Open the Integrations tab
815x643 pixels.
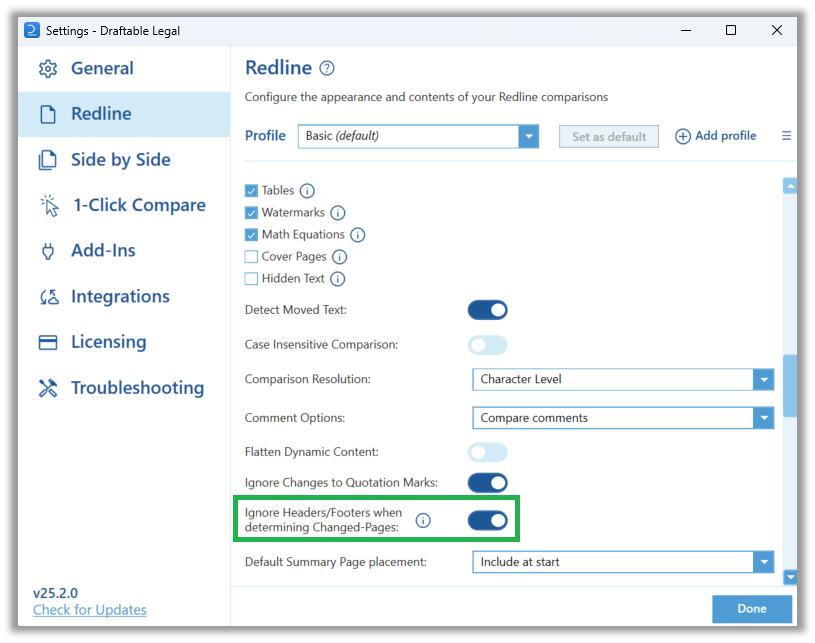click(124, 297)
